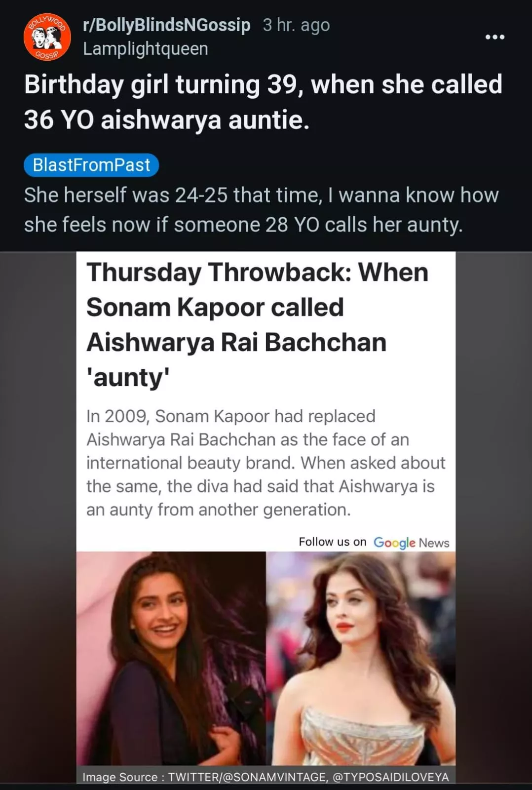Open the left photo of the smiling woman
The image size is (532, 790).
point(171,658)
